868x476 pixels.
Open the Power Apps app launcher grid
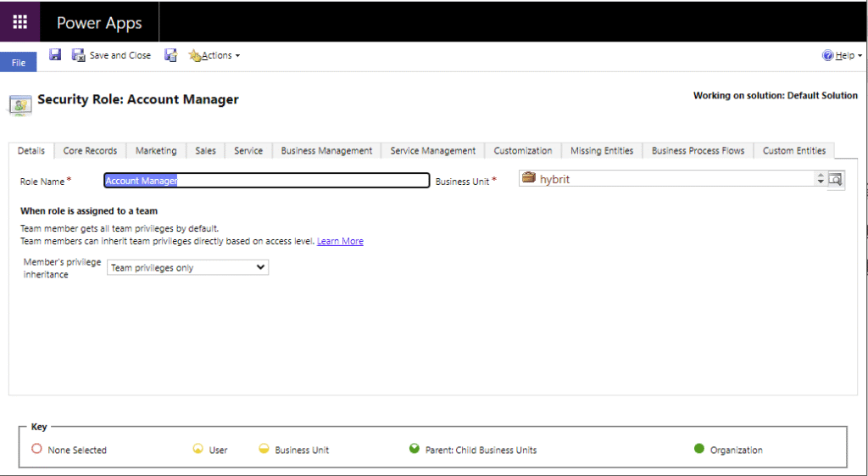click(20, 21)
